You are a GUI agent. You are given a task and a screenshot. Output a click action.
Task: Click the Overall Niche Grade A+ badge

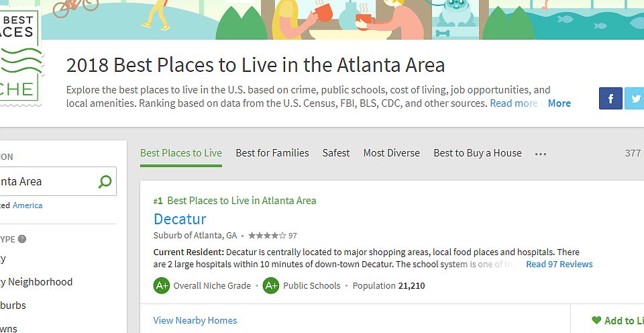coord(162,285)
